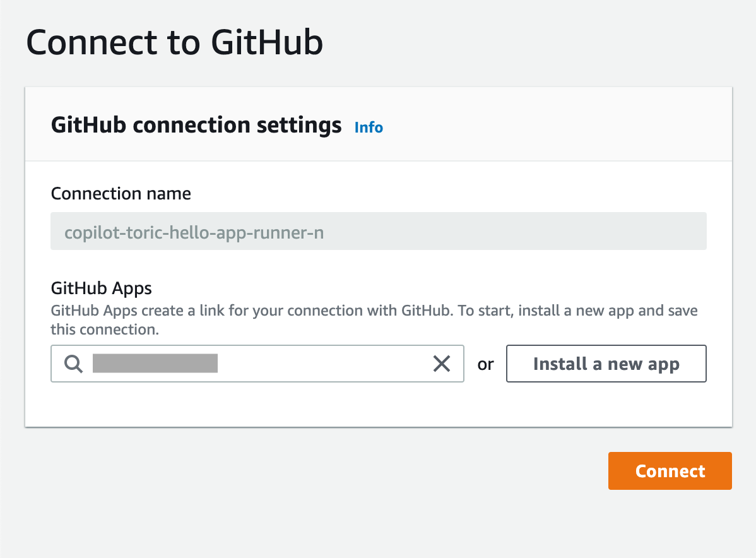The width and height of the screenshot is (756, 558).
Task: Click blank panel area below the search field
Action: [377, 404]
